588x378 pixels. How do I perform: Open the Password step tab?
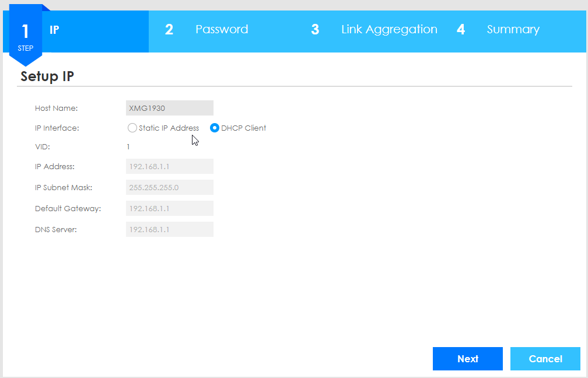222,30
